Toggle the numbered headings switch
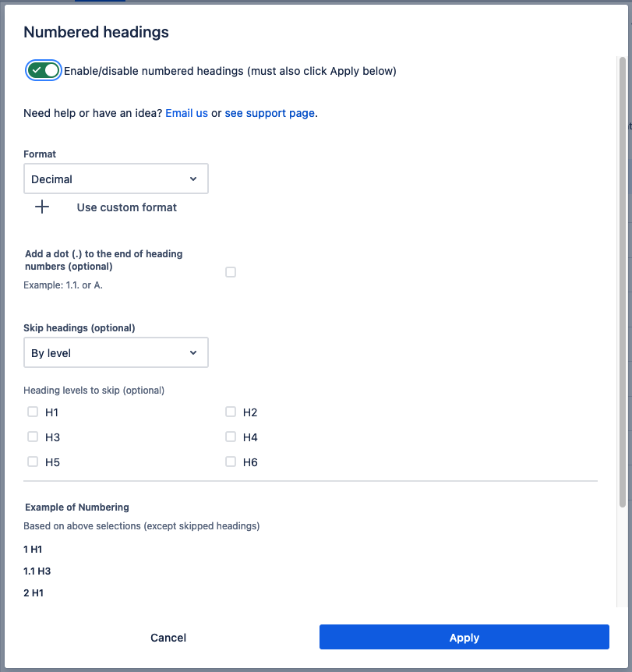 tap(44, 70)
